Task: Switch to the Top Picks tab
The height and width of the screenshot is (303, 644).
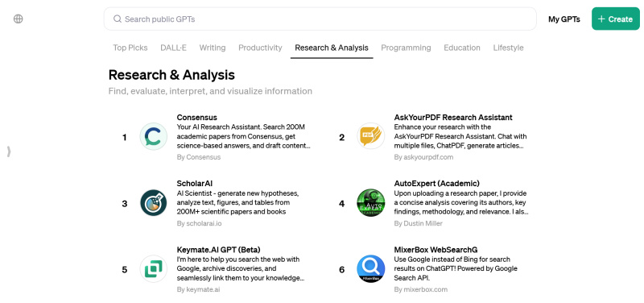Action: 130,48
